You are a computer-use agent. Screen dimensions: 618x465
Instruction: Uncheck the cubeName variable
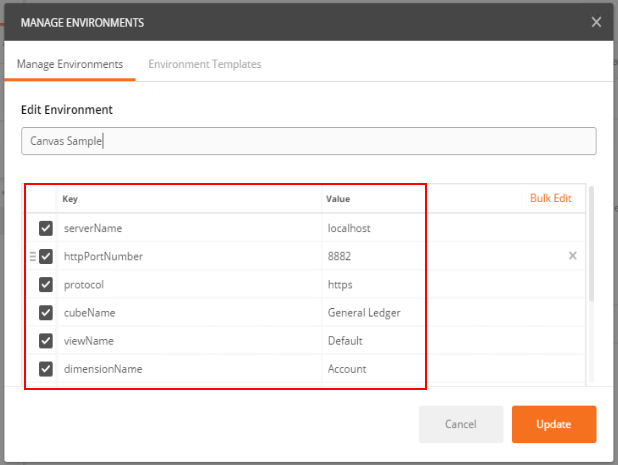click(46, 312)
